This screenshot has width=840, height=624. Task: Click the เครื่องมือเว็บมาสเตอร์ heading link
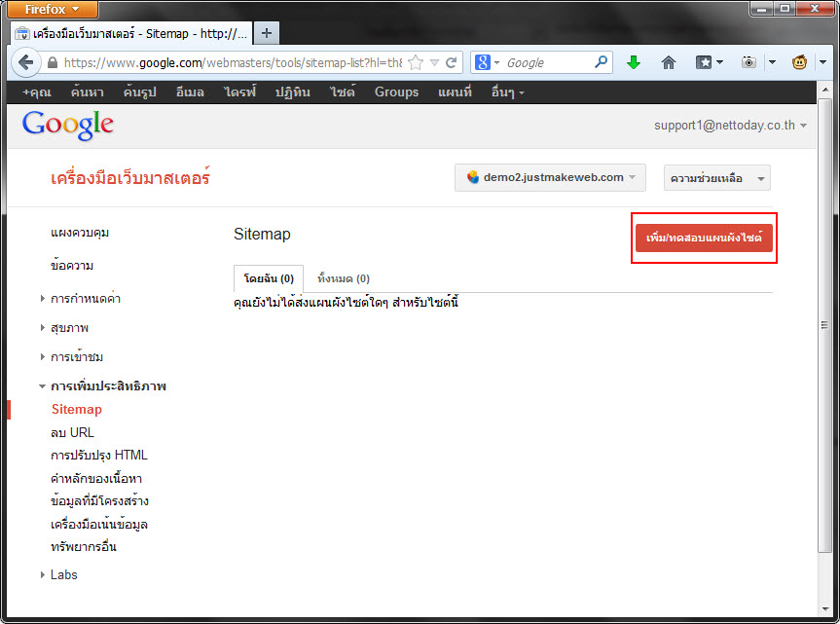[x=130, y=177]
